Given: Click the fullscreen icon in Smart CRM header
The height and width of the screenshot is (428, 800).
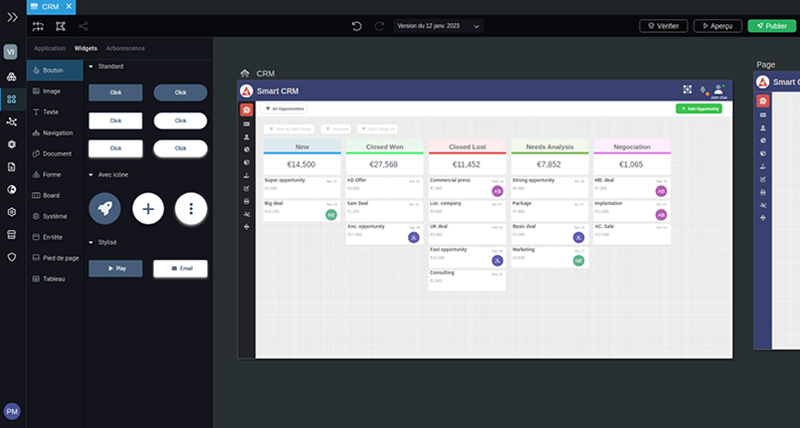Looking at the screenshot, I should coord(687,89).
